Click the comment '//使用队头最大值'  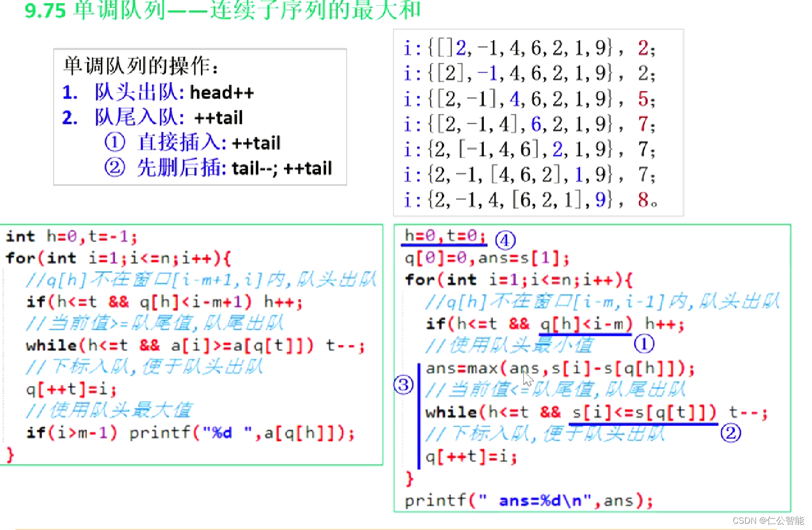point(109,410)
